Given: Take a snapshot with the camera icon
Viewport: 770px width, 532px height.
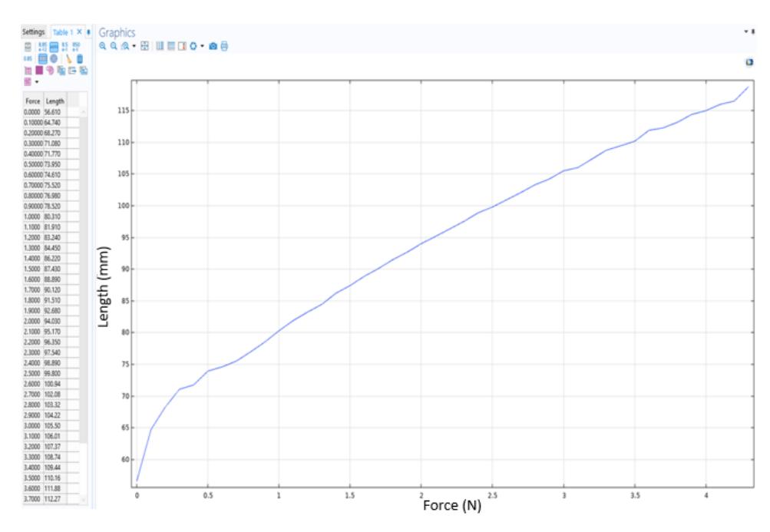Looking at the screenshot, I should tap(213, 46).
